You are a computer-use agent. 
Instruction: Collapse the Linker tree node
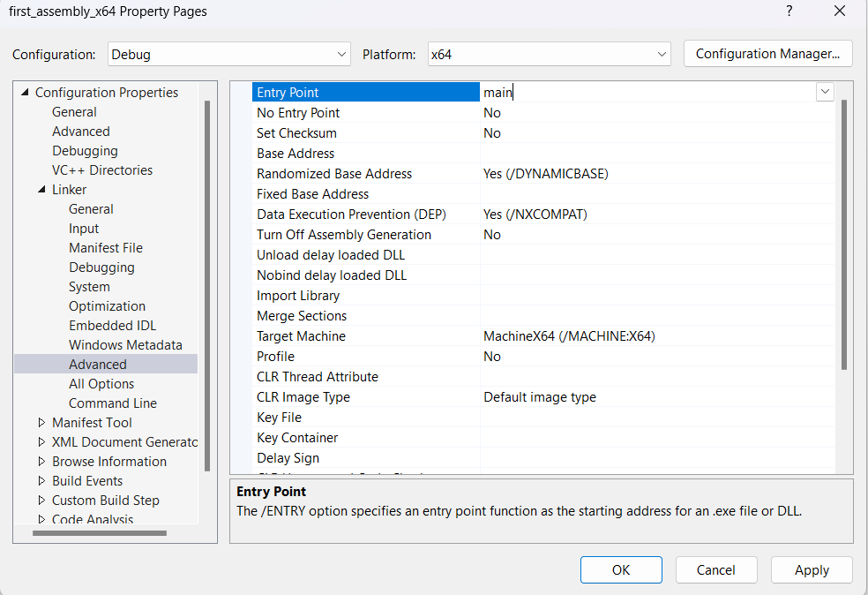[41, 190]
